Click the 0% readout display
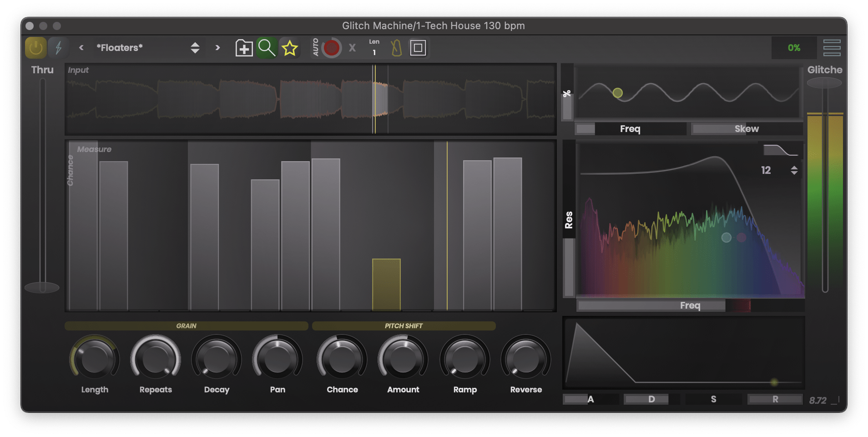Viewport: 868px width, 437px height. pyautogui.click(x=794, y=48)
